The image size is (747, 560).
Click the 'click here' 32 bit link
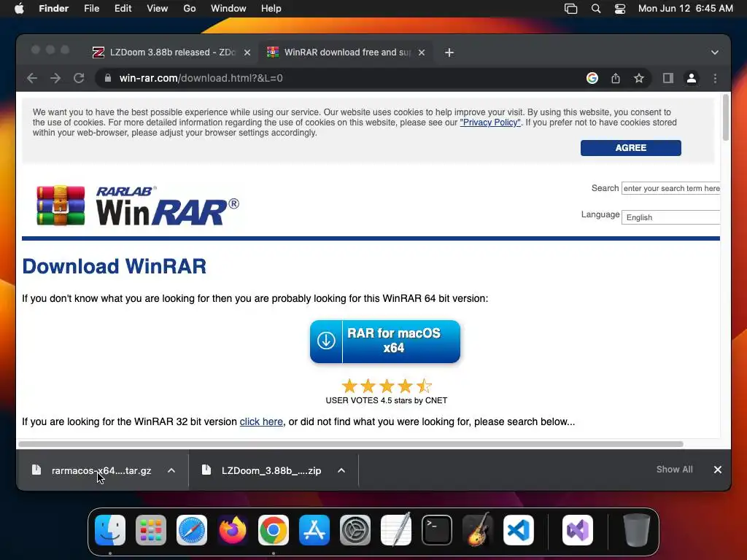tap(261, 421)
